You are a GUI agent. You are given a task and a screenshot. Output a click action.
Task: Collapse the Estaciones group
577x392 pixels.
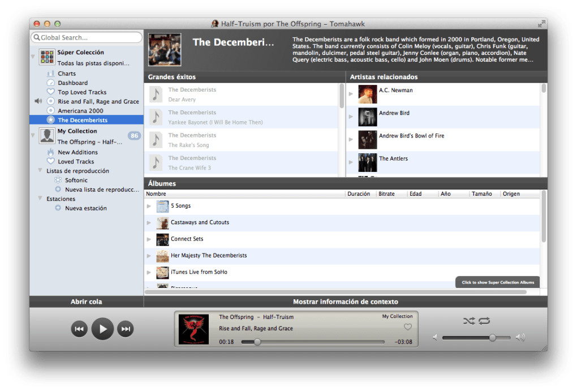click(40, 198)
